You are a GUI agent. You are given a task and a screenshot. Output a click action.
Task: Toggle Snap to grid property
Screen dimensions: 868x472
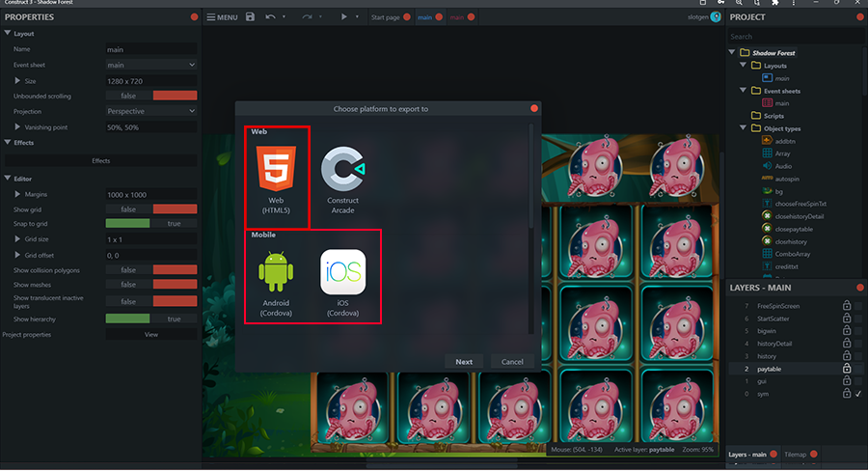[151, 224]
